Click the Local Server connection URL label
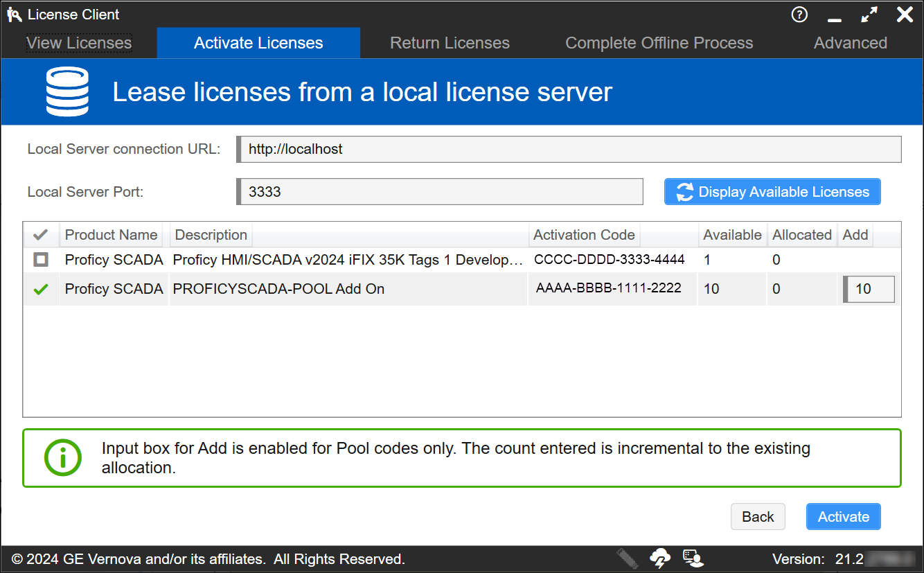The width and height of the screenshot is (924, 573). 124,149
